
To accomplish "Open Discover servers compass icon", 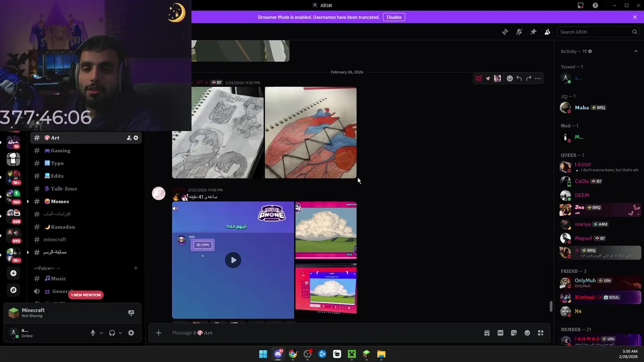I will [x=14, y=290].
